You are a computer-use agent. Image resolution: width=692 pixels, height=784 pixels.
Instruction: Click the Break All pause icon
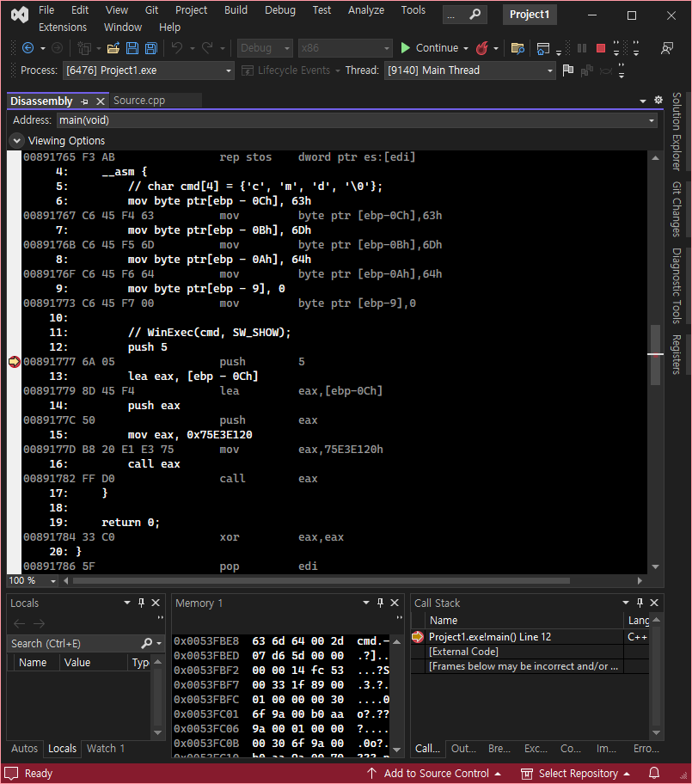(x=581, y=48)
